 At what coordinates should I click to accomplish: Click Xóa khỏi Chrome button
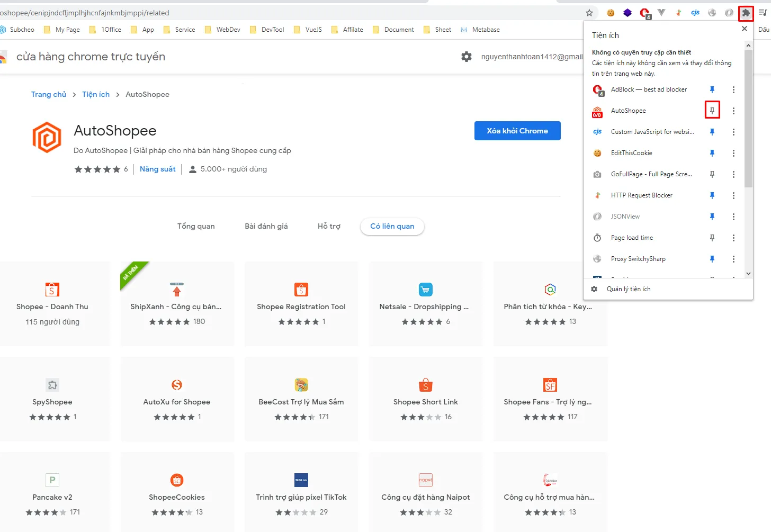517,131
